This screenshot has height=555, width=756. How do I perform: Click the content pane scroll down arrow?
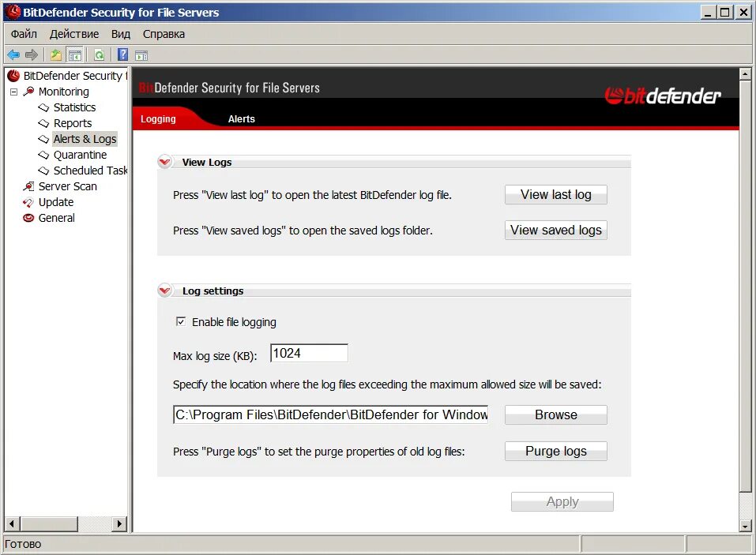[746, 525]
